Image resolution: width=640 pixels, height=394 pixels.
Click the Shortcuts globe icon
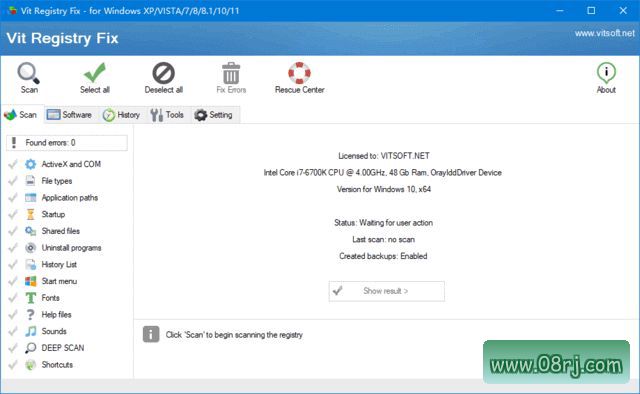pyautogui.click(x=30, y=365)
